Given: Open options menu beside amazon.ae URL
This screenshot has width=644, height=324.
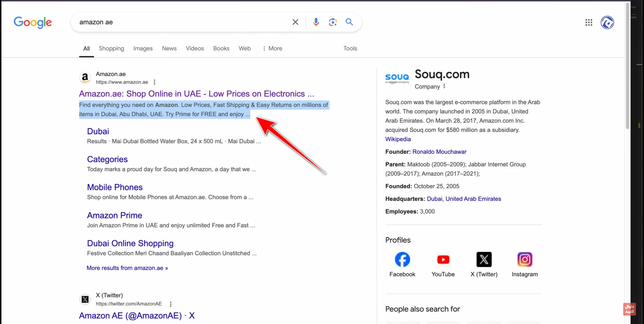Looking at the screenshot, I should click(x=154, y=82).
